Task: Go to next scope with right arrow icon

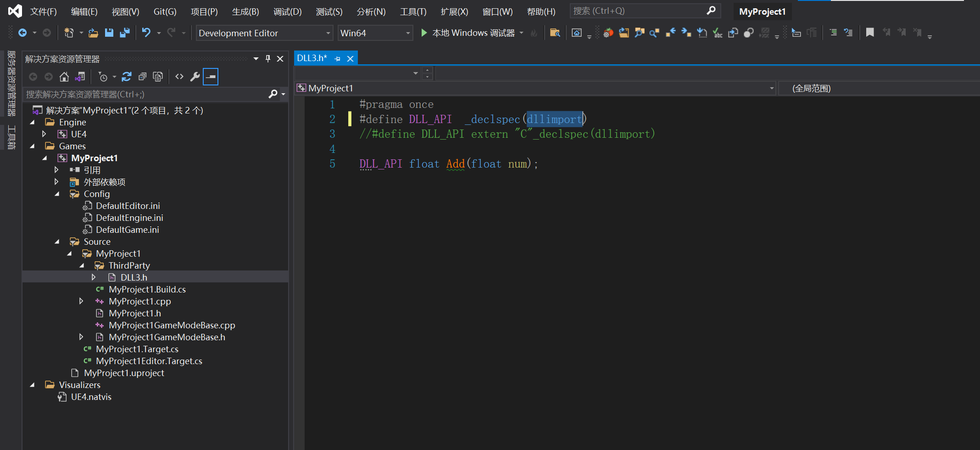Action: [x=686, y=33]
